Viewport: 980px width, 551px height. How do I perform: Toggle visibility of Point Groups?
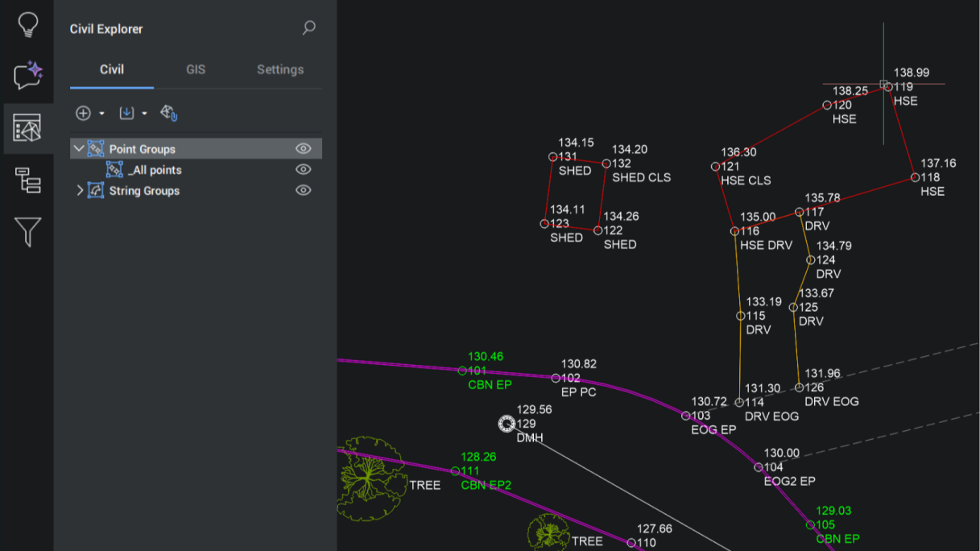pos(304,149)
